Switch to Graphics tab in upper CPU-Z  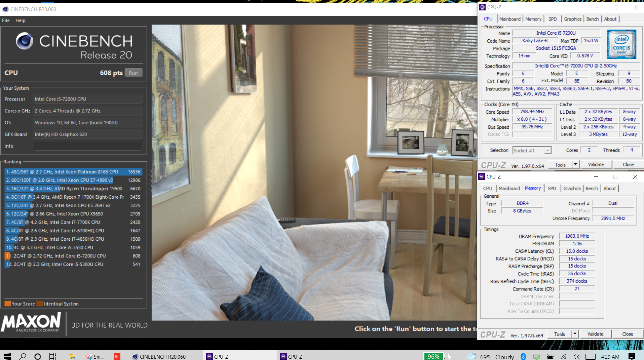(573, 19)
